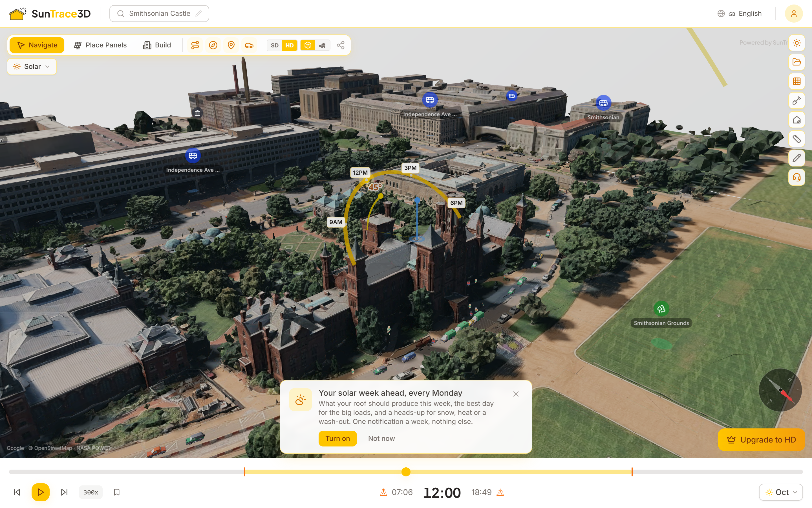Click the Smithsonian Grounds park marker

tap(661, 309)
